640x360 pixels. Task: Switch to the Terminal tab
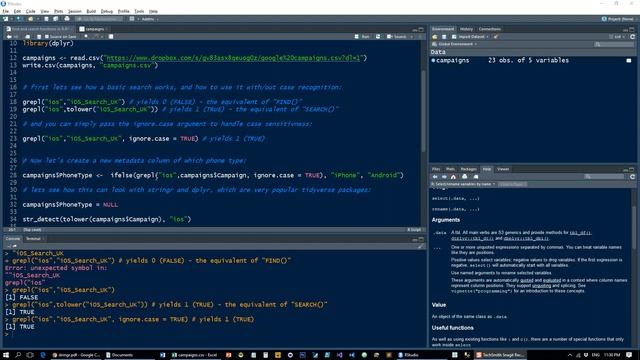pyautogui.click(x=33, y=239)
